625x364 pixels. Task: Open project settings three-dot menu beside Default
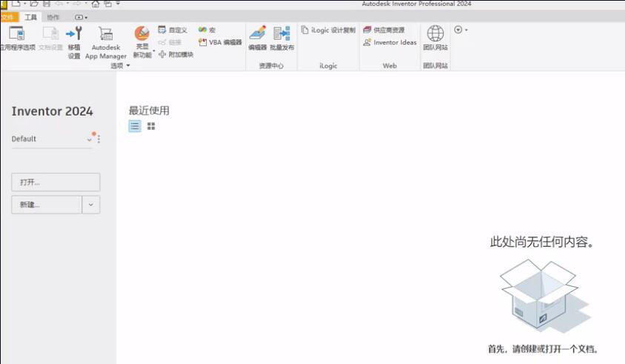99,139
